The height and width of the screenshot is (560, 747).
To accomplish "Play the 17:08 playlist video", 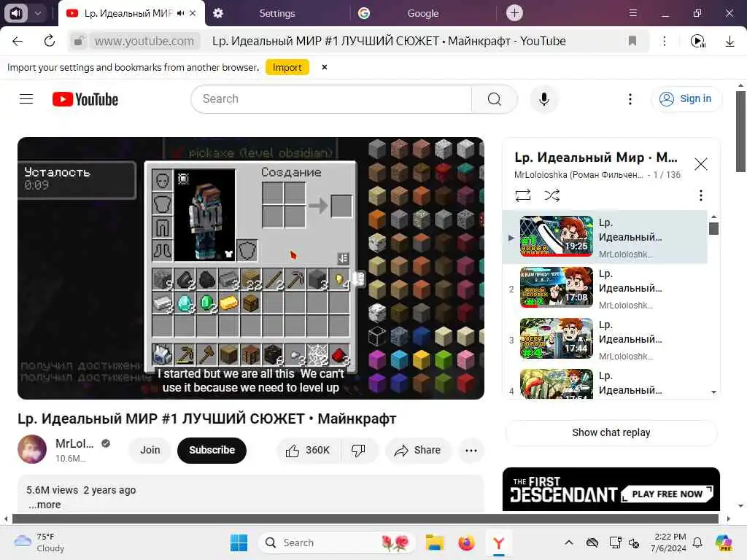I will 557,287.
